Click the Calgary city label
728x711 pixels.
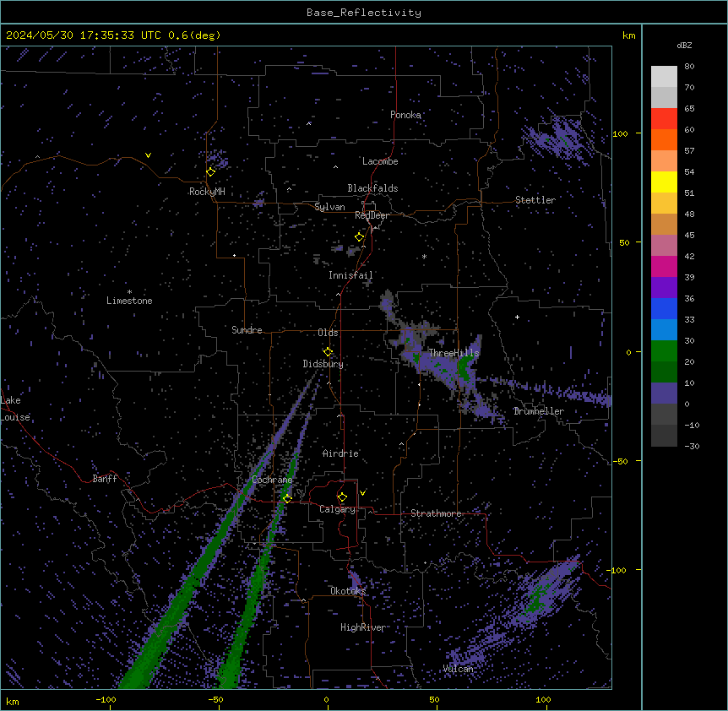tap(337, 509)
